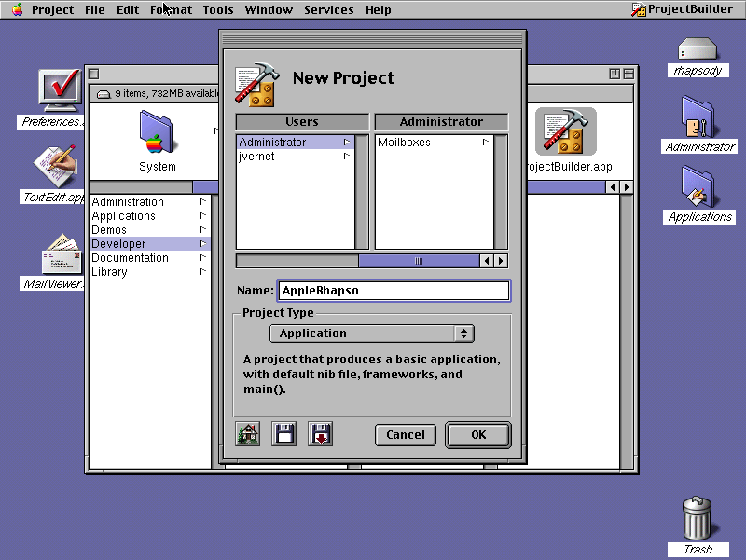
Task: Click the browser horizontal scrollbar thumb in dialog
Action: [x=419, y=261]
